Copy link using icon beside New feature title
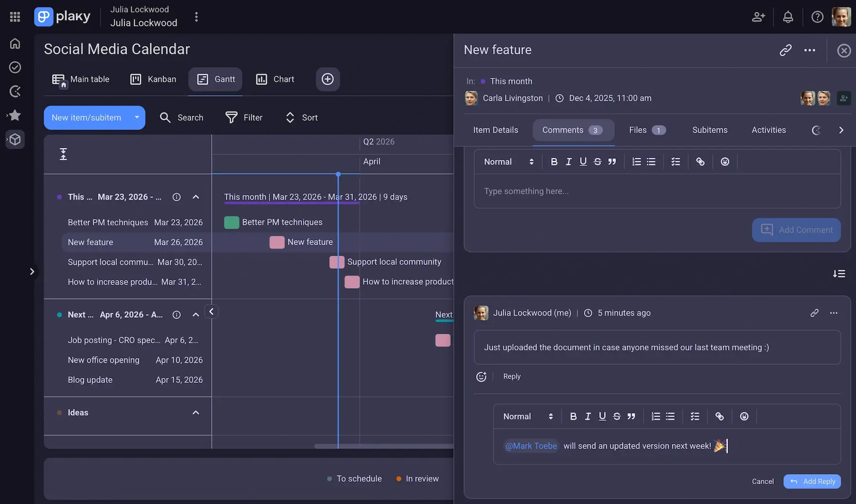Viewport: 856px width, 504px height. (x=785, y=50)
